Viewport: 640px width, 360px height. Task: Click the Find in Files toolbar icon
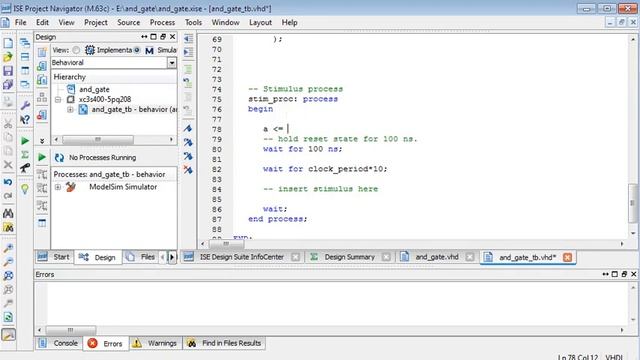8,227
